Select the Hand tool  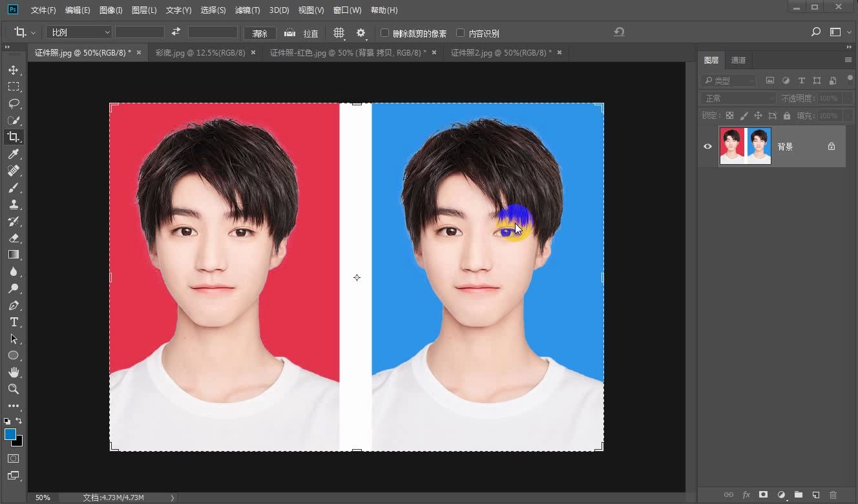point(13,372)
